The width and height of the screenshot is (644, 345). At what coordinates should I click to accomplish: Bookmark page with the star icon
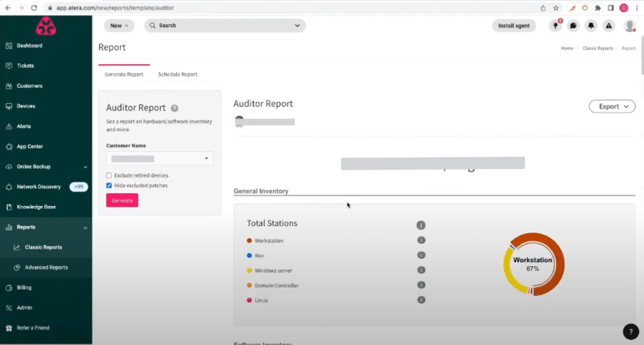(x=555, y=8)
